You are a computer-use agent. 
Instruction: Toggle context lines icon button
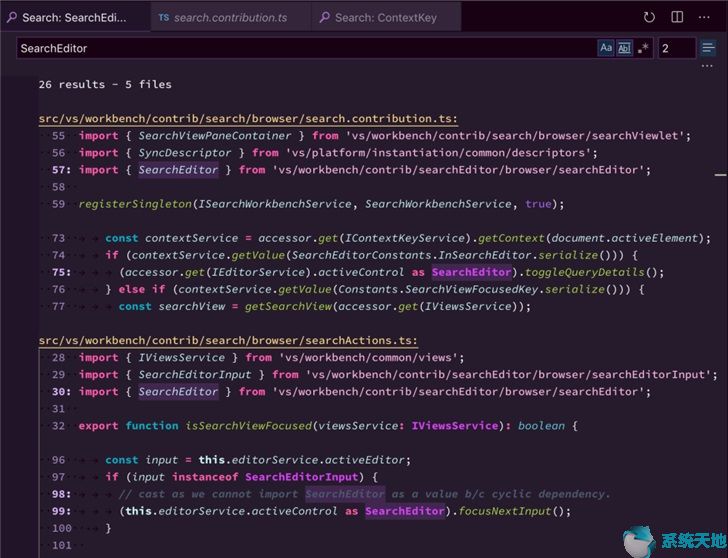pos(708,48)
